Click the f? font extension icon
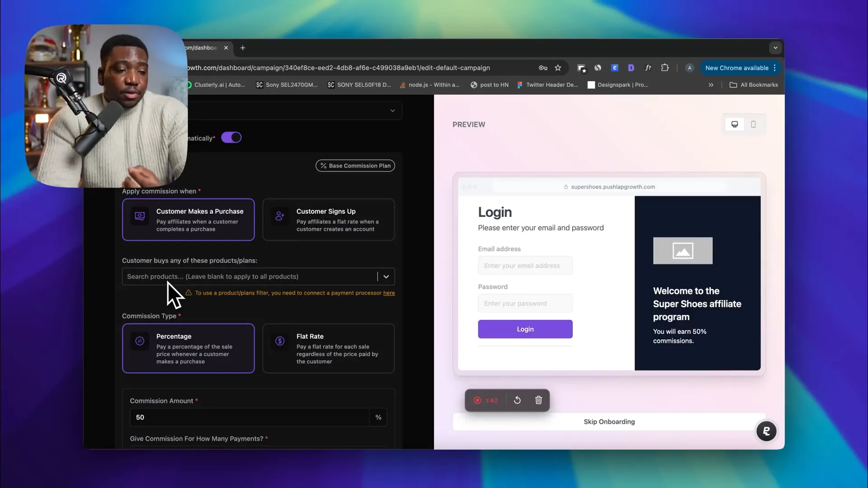The image size is (868, 488). coord(648,68)
